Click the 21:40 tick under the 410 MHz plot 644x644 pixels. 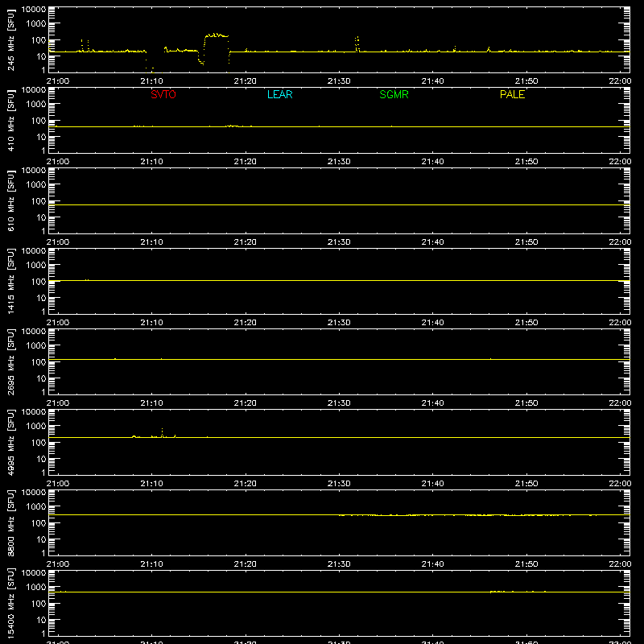click(x=432, y=162)
